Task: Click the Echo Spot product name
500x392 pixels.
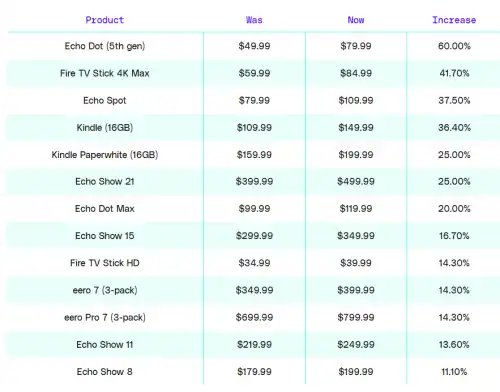Action: point(105,100)
